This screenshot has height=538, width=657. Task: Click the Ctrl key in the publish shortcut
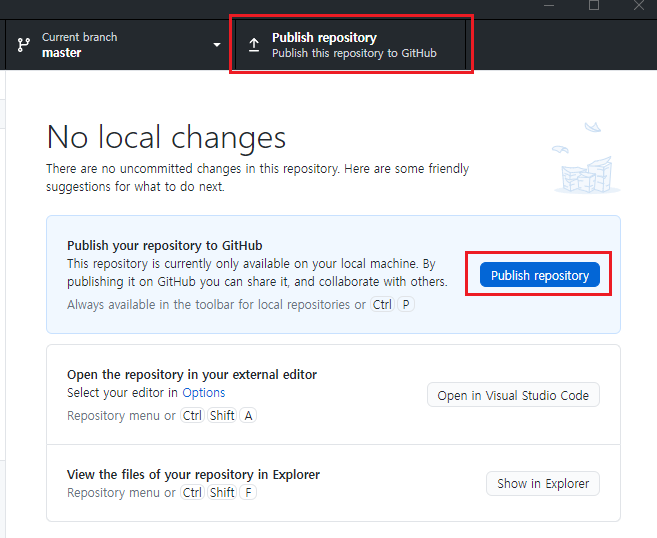point(382,305)
